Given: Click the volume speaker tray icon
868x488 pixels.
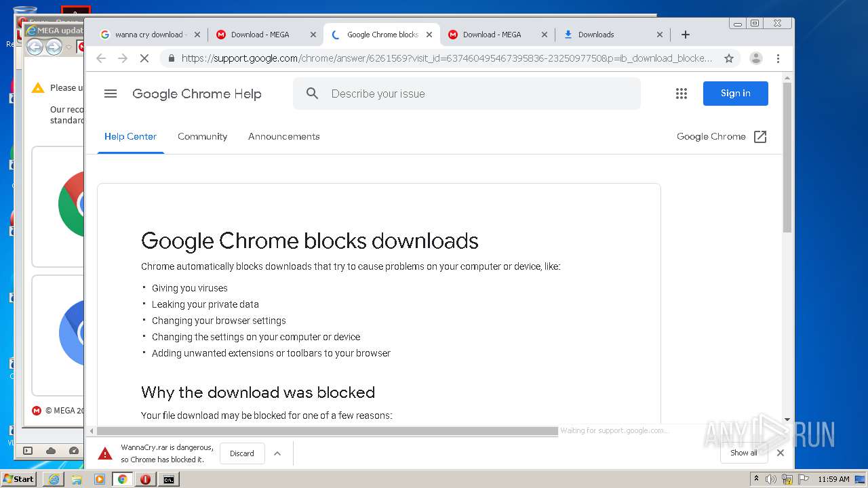Looking at the screenshot, I should pyautogui.click(x=771, y=479).
